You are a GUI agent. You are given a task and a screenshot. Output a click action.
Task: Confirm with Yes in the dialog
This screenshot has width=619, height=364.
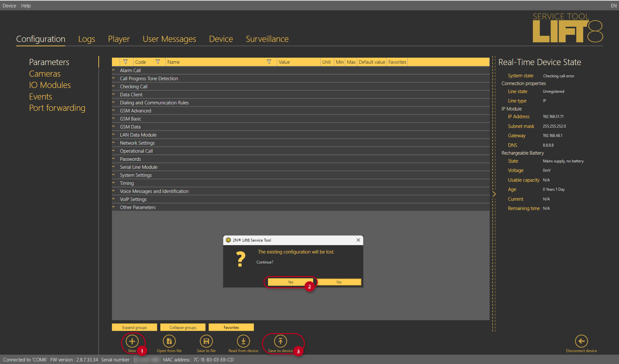coord(291,282)
